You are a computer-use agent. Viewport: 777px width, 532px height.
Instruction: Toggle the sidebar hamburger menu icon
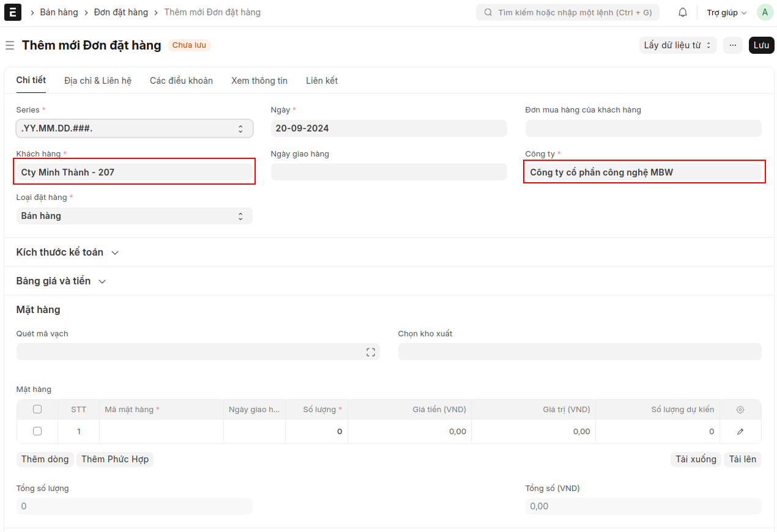tap(10, 46)
